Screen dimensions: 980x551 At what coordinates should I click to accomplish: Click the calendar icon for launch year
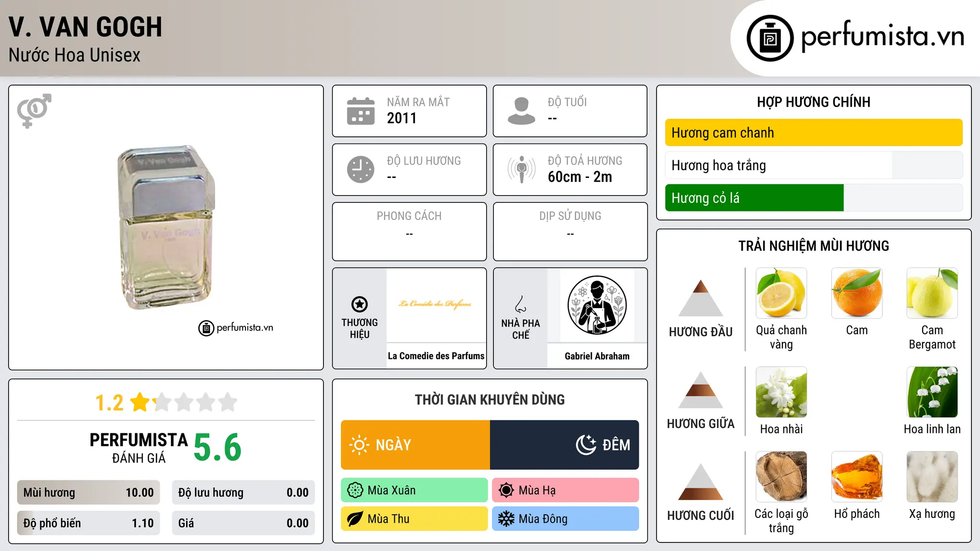(x=361, y=111)
